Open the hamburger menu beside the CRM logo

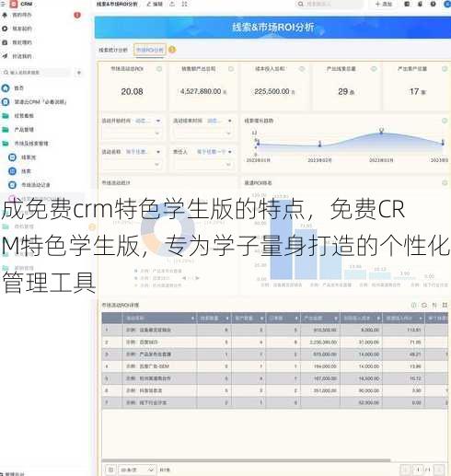tap(3, 4)
